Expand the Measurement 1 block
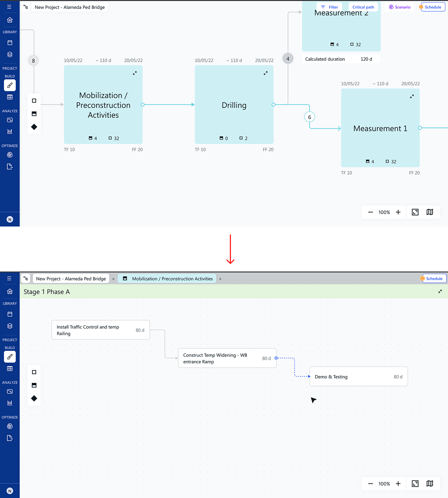Image resolution: width=448 pixels, height=498 pixels. (x=412, y=97)
